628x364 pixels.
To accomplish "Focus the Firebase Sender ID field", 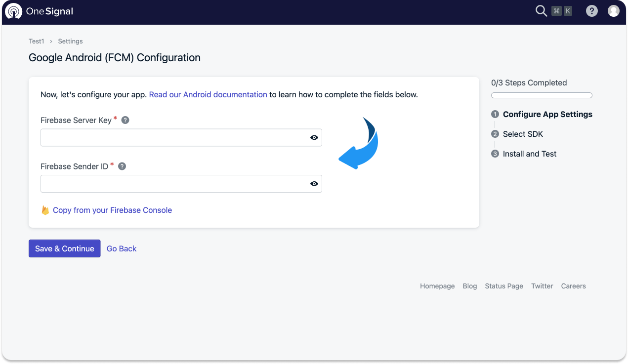I will tap(181, 184).
